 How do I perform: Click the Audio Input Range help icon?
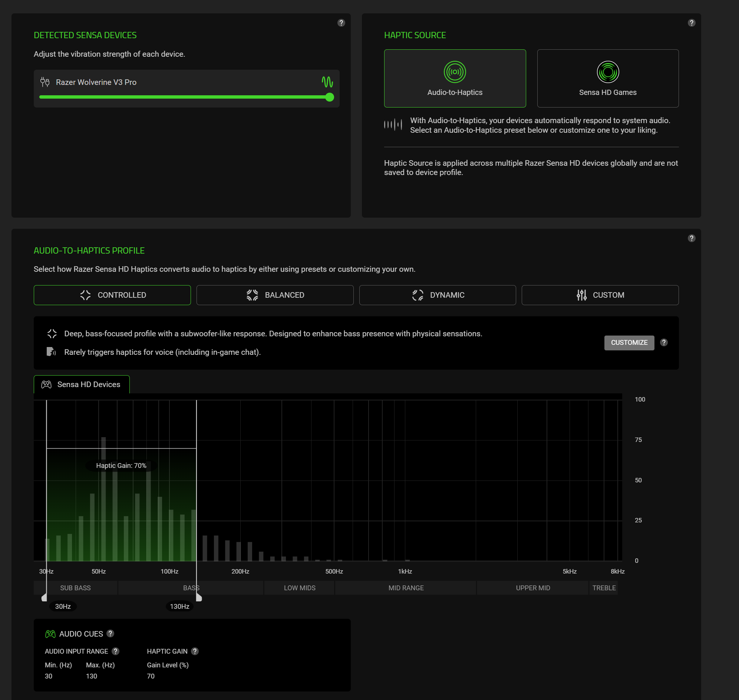[x=116, y=651]
